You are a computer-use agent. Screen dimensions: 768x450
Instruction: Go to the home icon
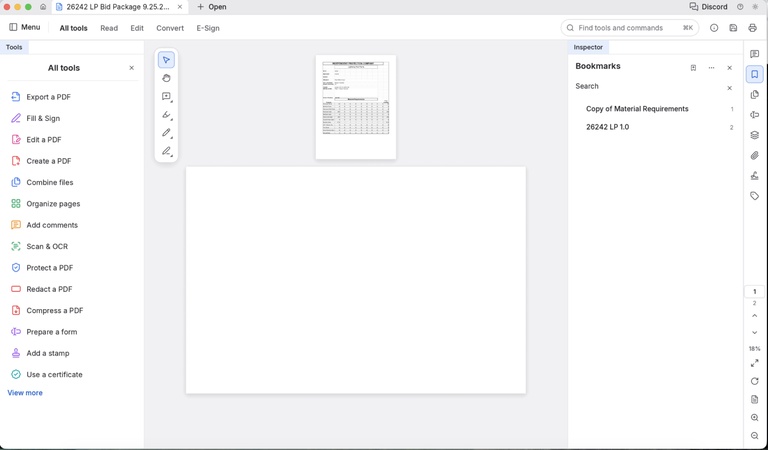tap(43, 7)
